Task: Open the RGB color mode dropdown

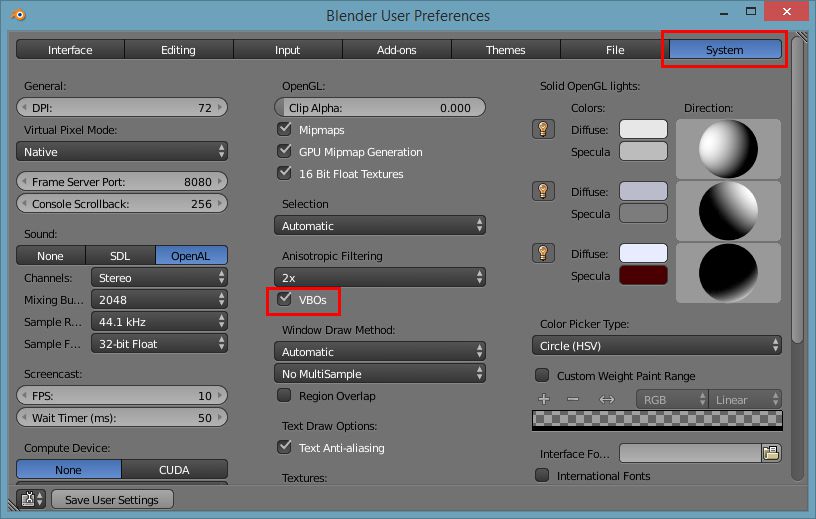Action: pyautogui.click(x=672, y=399)
